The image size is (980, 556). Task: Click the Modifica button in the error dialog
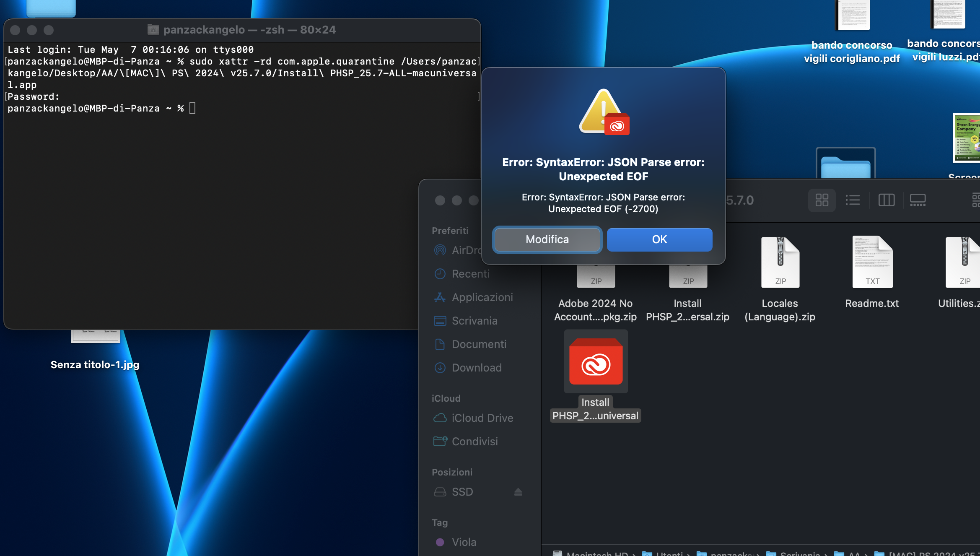coord(547,239)
